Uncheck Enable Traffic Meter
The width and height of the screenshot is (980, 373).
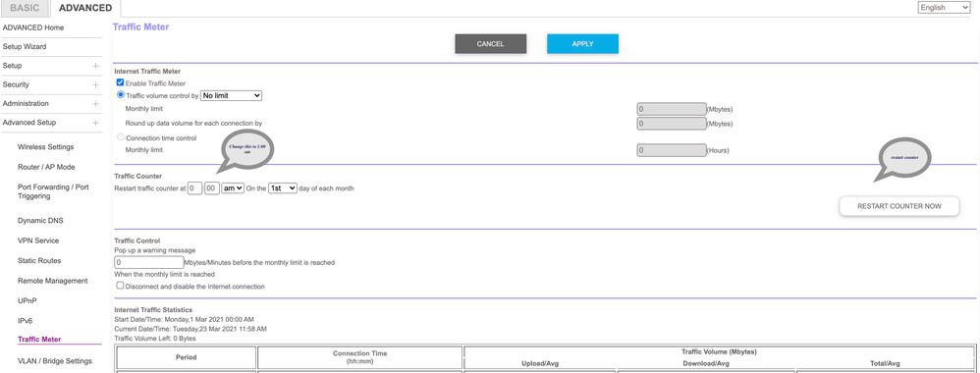click(120, 82)
